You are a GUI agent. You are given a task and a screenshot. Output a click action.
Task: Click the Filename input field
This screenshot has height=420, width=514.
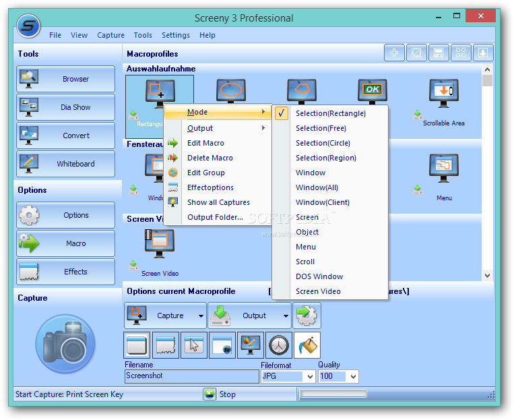[x=192, y=376]
